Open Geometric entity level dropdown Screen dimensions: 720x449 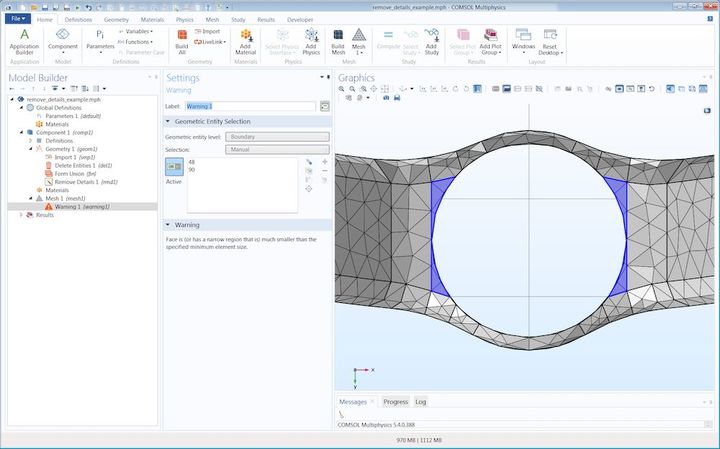(x=277, y=137)
